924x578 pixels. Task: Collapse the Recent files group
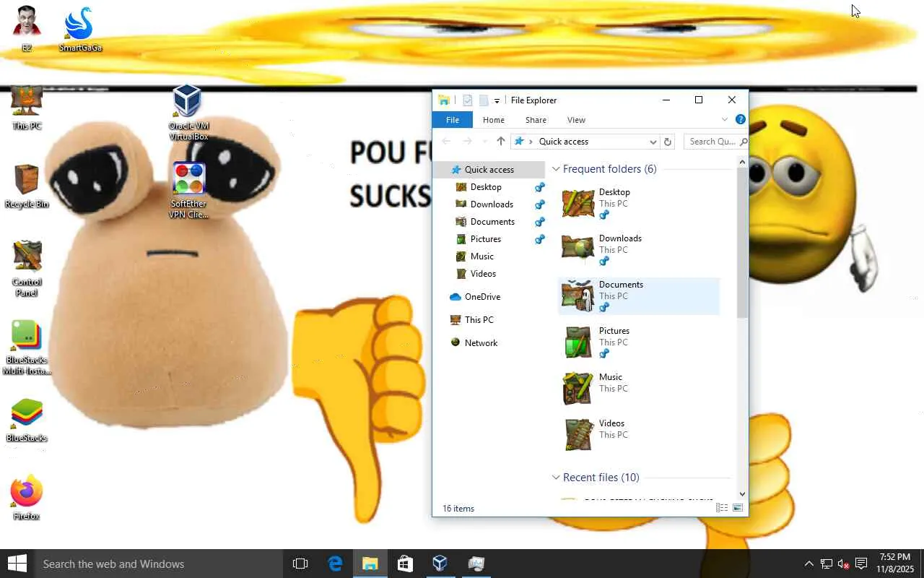pos(556,478)
